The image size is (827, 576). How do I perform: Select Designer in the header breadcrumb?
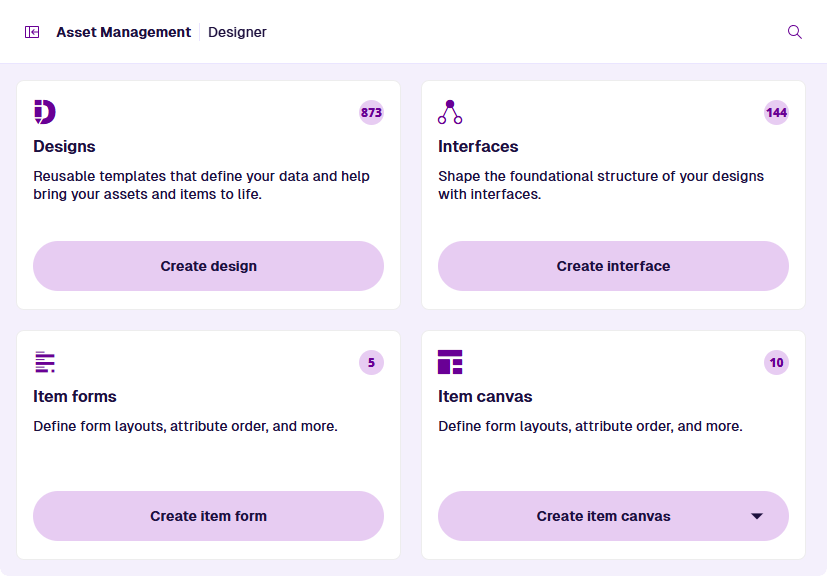click(237, 32)
